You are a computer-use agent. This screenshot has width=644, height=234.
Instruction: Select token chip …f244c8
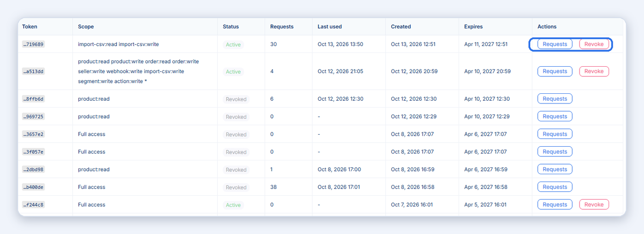point(34,205)
